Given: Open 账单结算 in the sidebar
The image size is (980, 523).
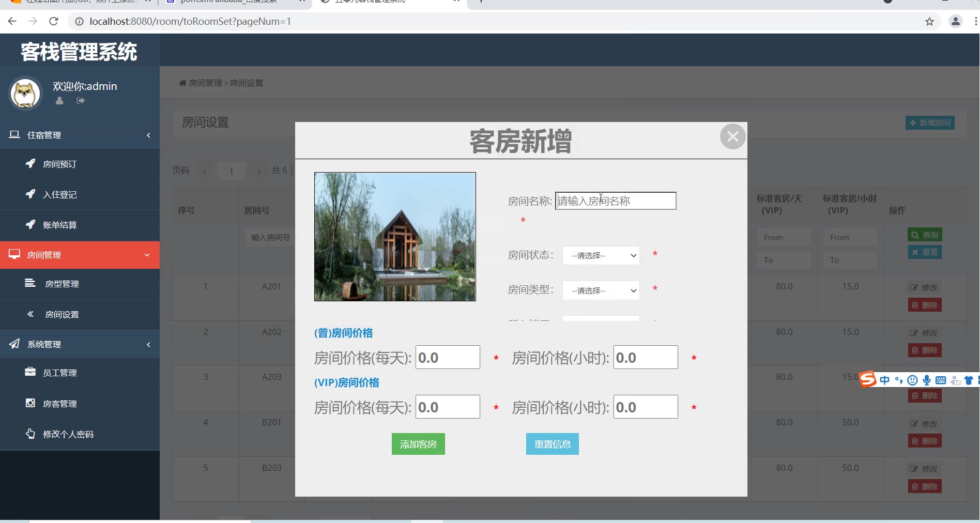Looking at the screenshot, I should pyautogui.click(x=80, y=225).
